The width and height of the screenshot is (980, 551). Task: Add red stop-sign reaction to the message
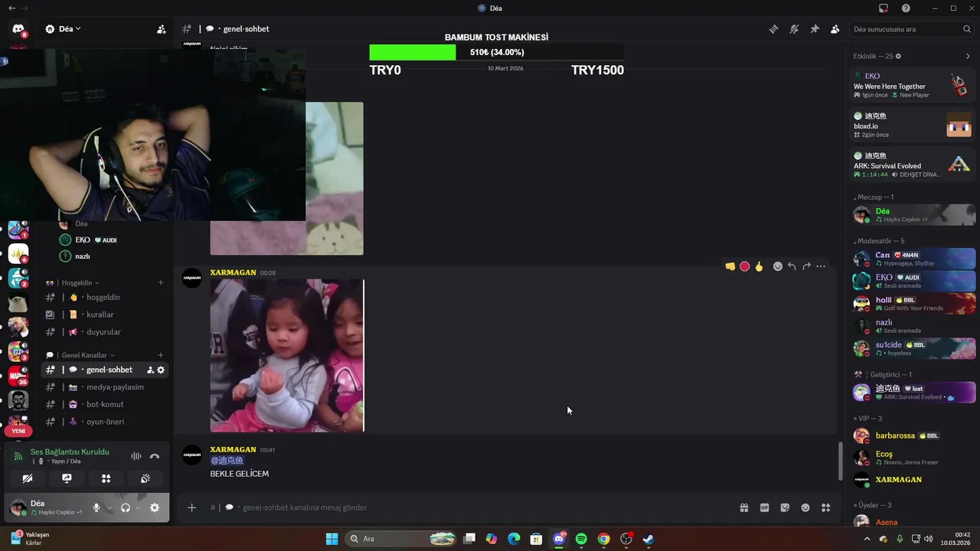pyautogui.click(x=744, y=266)
